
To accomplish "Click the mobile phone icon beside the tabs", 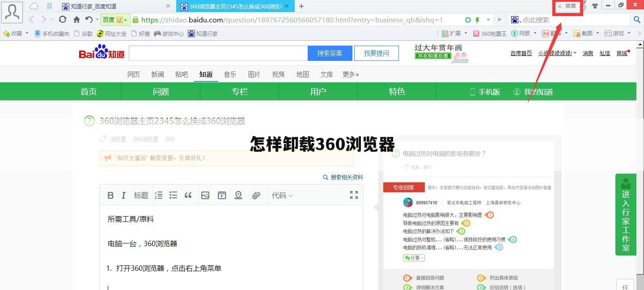I will (x=50, y=6).
